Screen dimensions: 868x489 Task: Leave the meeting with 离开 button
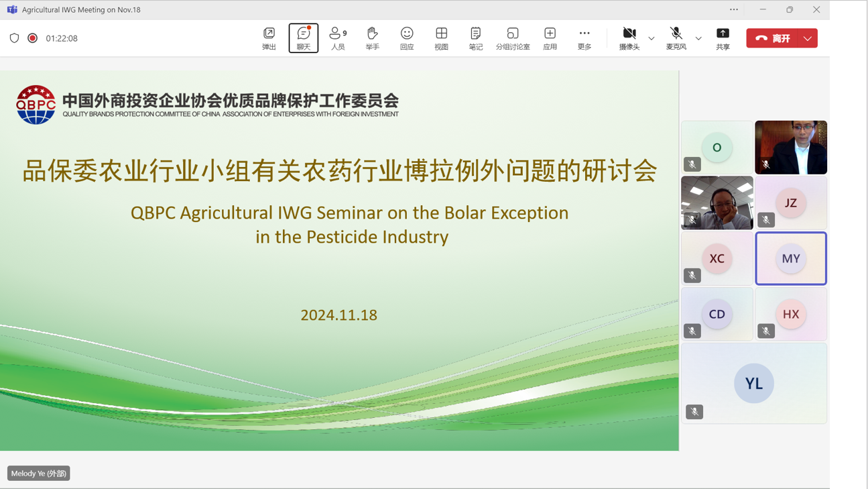click(773, 38)
